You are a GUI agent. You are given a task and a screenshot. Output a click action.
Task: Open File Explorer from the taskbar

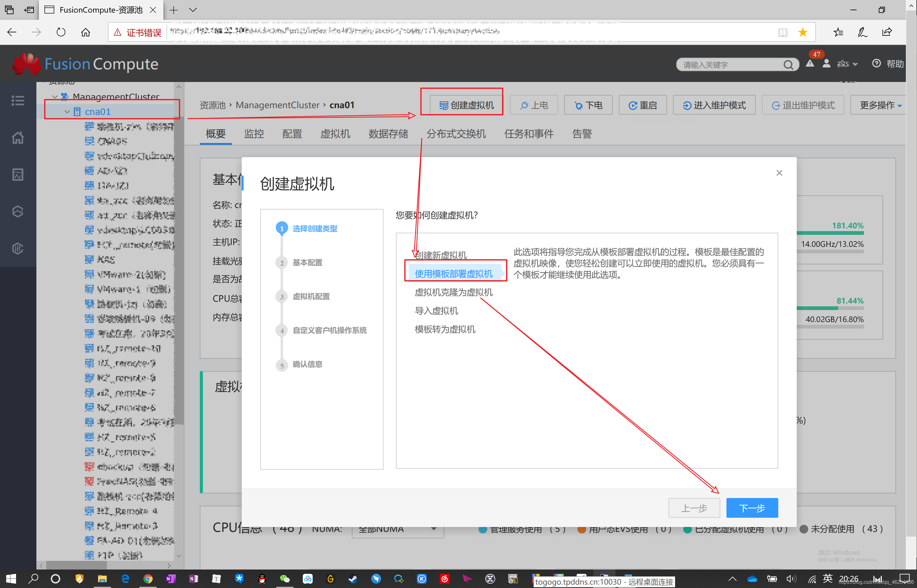102,579
